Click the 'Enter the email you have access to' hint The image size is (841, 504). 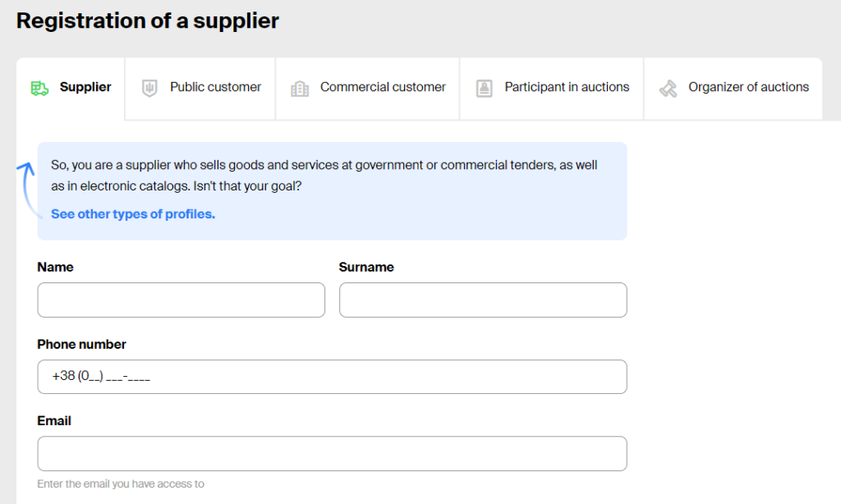[x=121, y=484]
